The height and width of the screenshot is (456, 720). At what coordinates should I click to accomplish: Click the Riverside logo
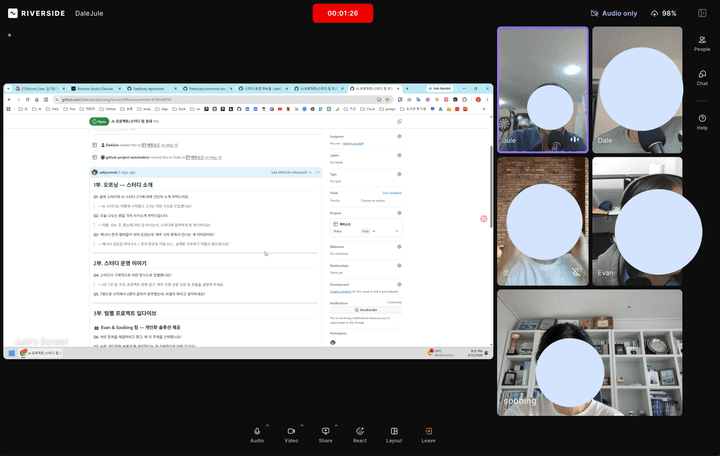pyautogui.click(x=37, y=13)
